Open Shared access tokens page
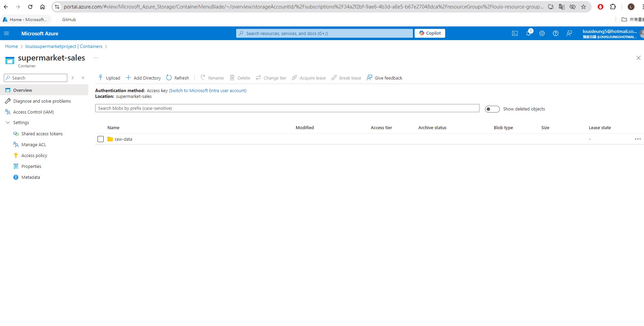This screenshot has width=644, height=326. coord(42,134)
